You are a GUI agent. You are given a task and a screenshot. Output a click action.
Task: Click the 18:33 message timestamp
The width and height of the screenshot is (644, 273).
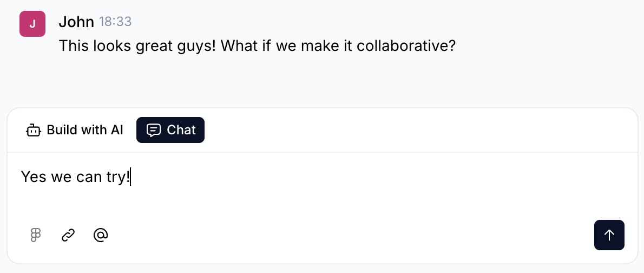tap(115, 22)
